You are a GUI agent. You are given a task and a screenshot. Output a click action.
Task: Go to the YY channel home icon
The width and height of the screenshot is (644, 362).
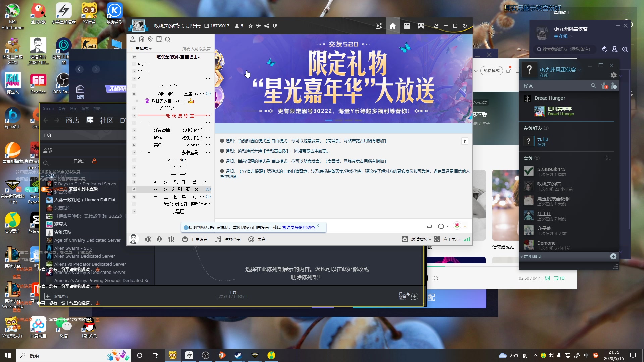pyautogui.click(x=393, y=26)
